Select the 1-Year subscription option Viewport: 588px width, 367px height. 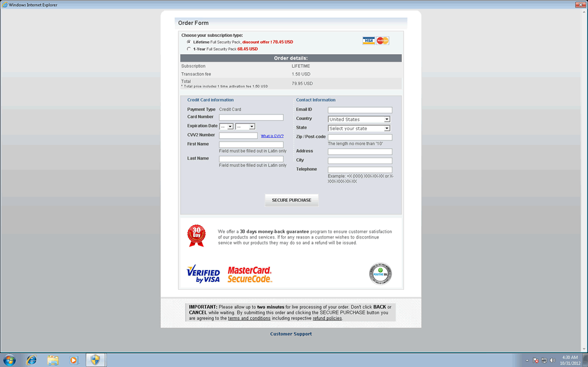point(189,49)
